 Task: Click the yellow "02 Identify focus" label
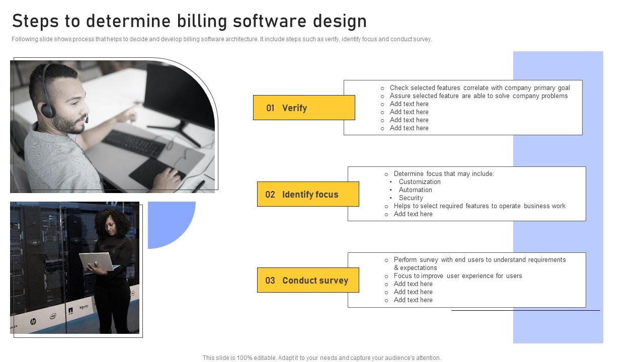307,195
